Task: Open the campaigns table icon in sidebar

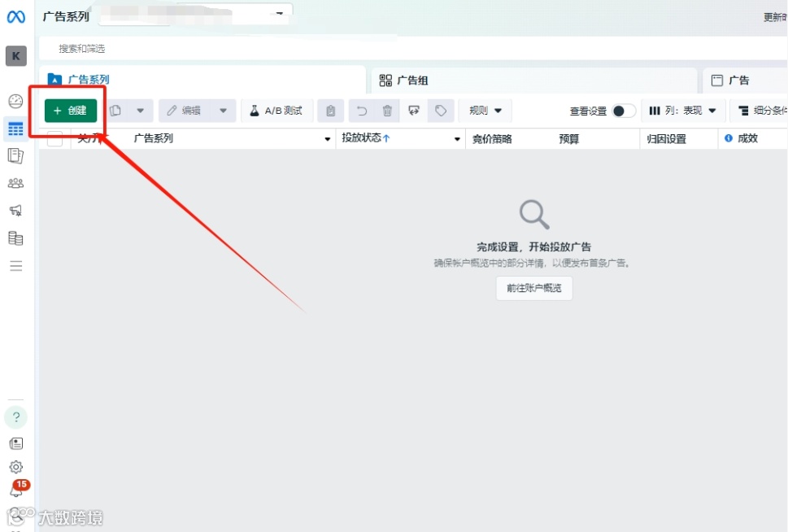Action: 15,129
